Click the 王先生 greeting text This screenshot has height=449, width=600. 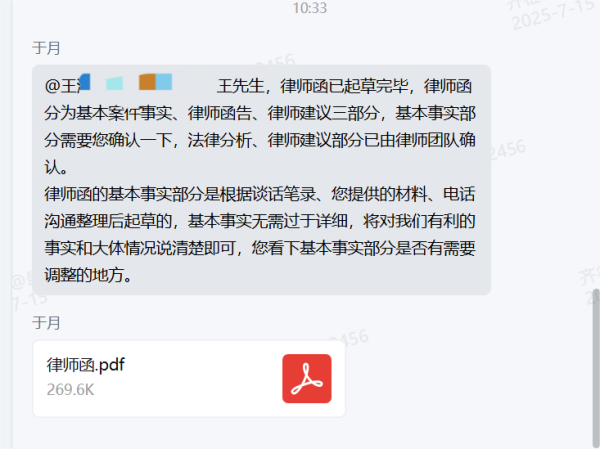(x=241, y=86)
